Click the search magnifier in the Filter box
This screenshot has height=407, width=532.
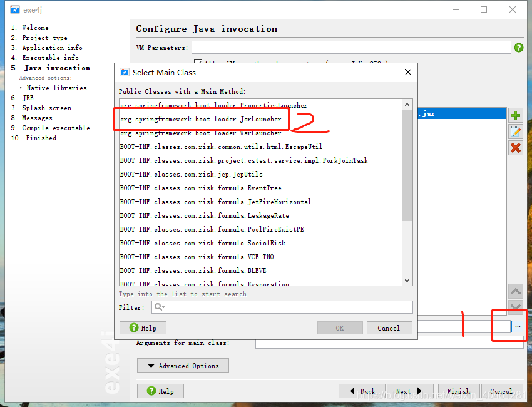(x=157, y=307)
